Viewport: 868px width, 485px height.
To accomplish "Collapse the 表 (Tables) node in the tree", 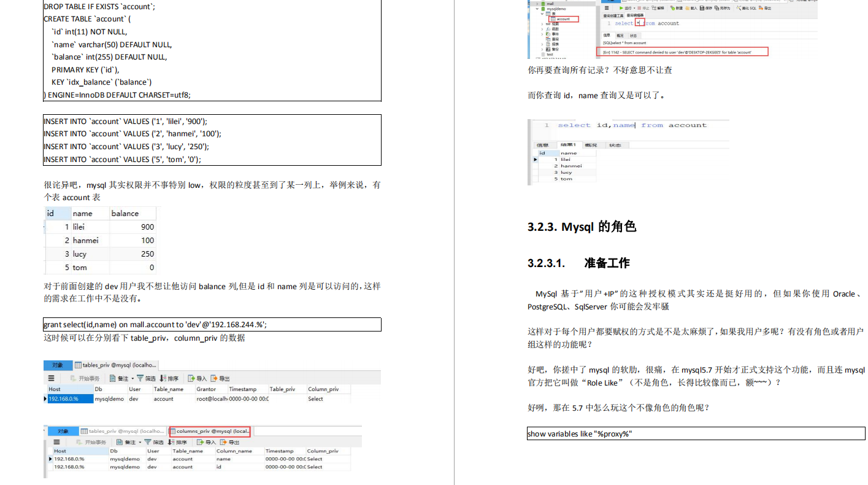I will 542,14.
